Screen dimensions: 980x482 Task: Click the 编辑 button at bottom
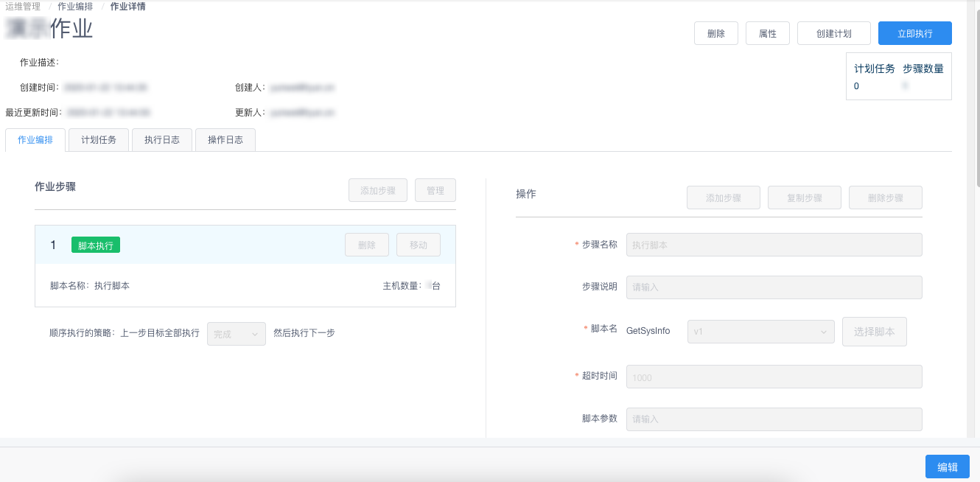click(947, 467)
